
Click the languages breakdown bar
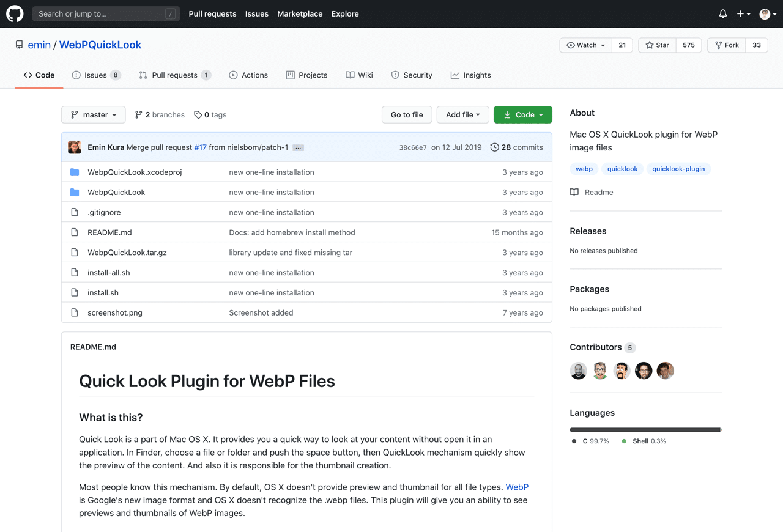click(x=645, y=430)
